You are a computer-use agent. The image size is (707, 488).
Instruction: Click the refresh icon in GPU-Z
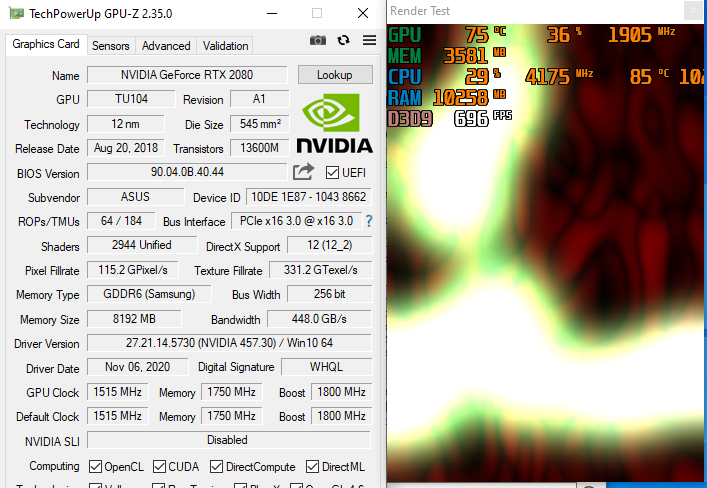344,41
